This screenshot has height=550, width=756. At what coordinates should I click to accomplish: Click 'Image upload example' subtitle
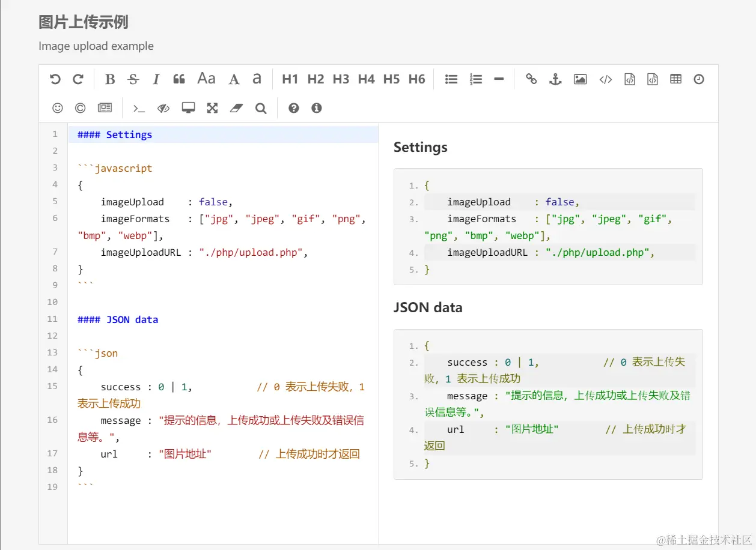point(96,46)
